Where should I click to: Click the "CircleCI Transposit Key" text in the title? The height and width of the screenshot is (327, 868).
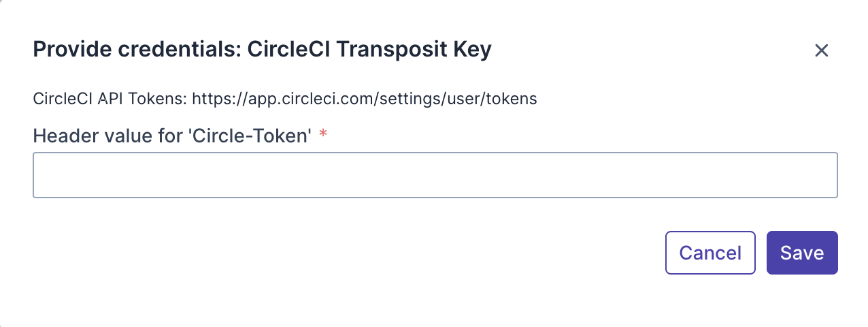point(369,50)
